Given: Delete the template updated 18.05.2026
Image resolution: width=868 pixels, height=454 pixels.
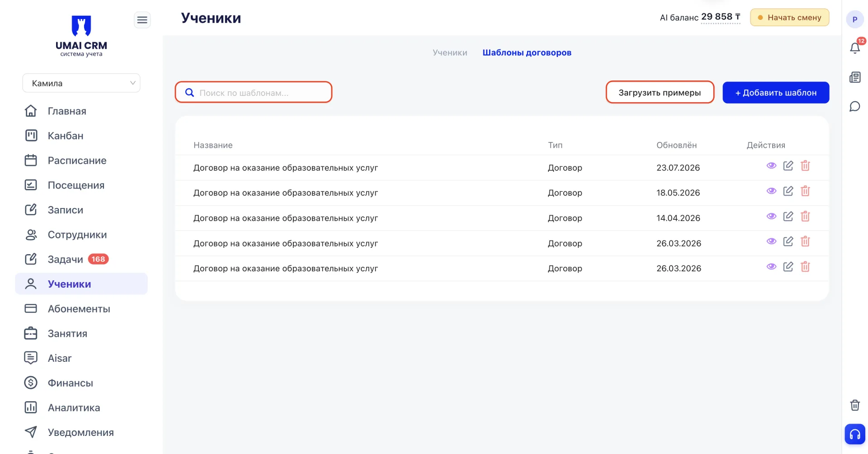Looking at the screenshot, I should (x=805, y=191).
